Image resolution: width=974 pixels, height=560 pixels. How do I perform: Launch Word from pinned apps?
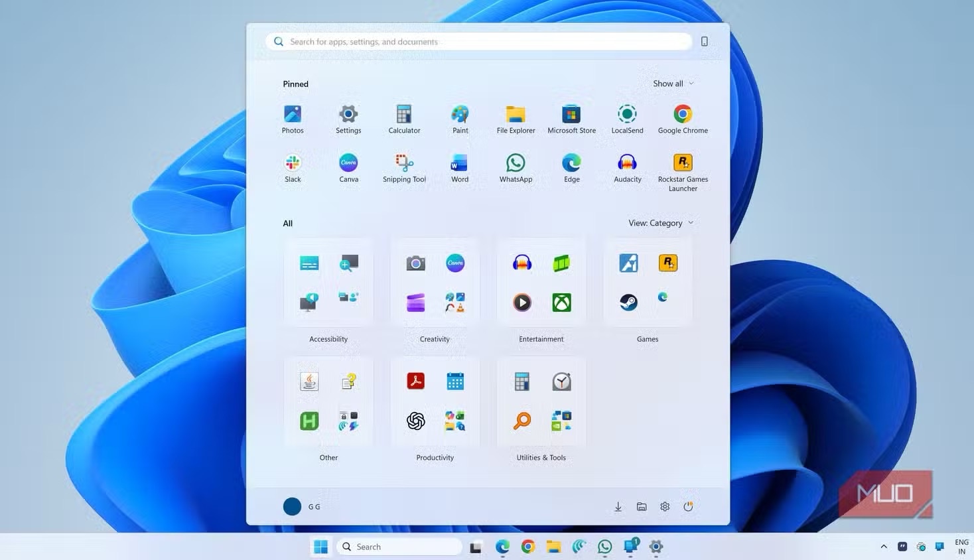click(x=459, y=163)
